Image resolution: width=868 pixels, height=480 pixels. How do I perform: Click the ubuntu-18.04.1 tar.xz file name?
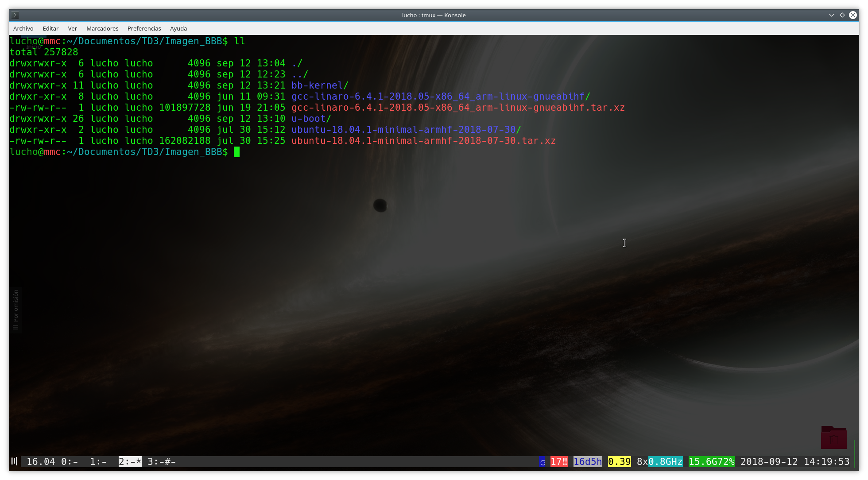coord(423,141)
